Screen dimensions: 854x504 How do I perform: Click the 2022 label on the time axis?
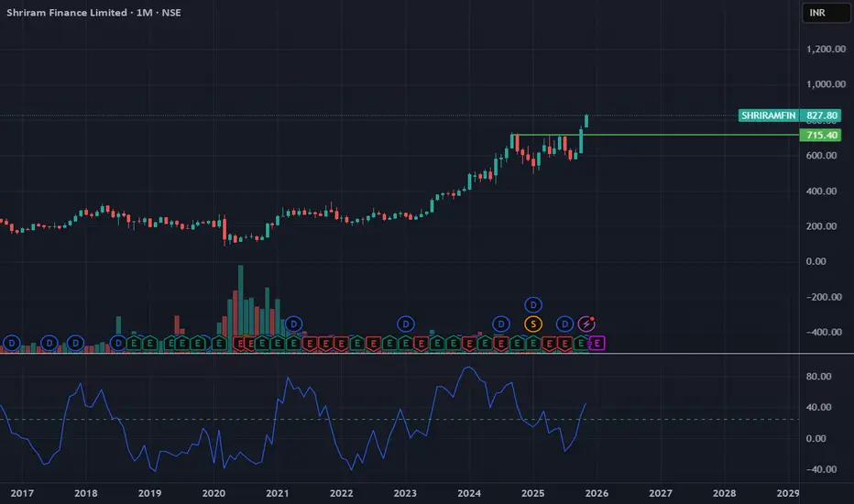click(x=342, y=493)
